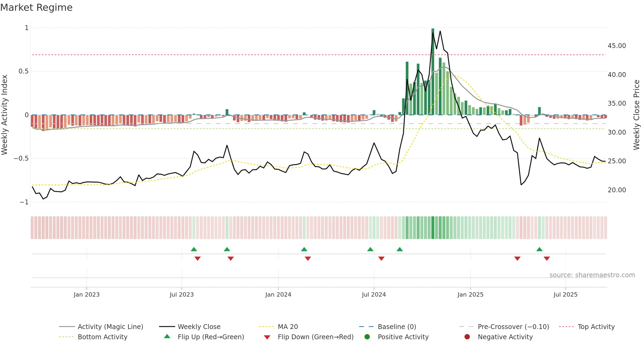Click the Weekly Close Price axis title
Image resolution: width=644 pixels, height=362 pixels.
636,115
